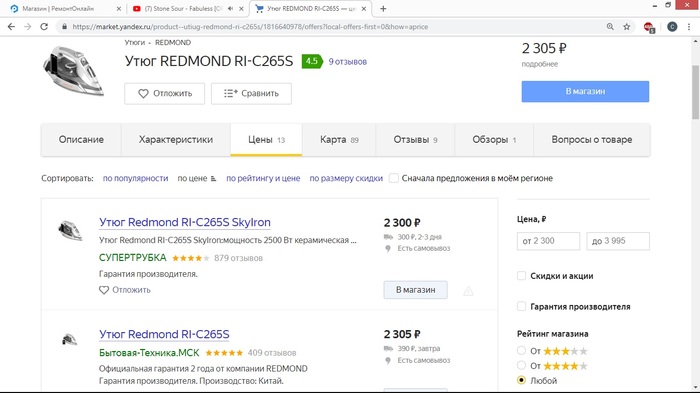The image size is (700, 393).
Task: Close the Утюг REDMOND tab
Action: pos(364,8)
